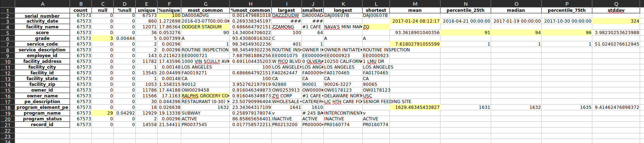The height and width of the screenshot is (143, 644).
Task: Select the 'facility_zip' row label
Action: [x=42, y=84]
